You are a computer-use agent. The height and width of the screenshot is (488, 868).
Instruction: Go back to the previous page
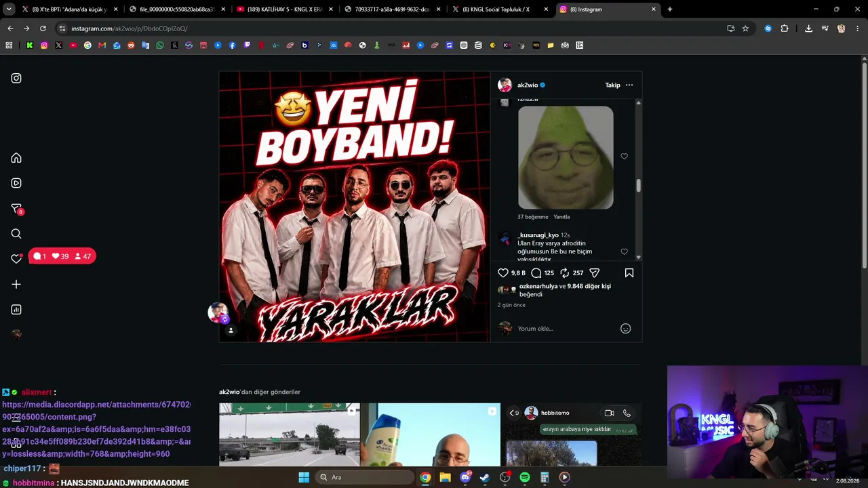point(10,28)
